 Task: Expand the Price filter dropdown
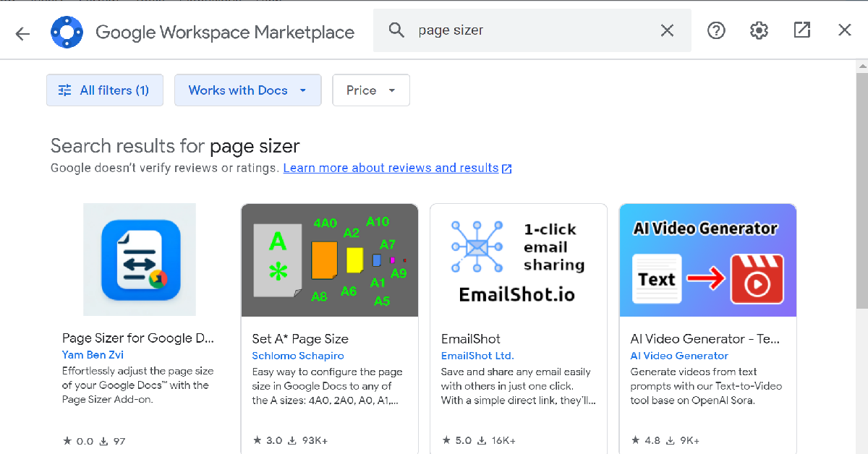point(371,90)
